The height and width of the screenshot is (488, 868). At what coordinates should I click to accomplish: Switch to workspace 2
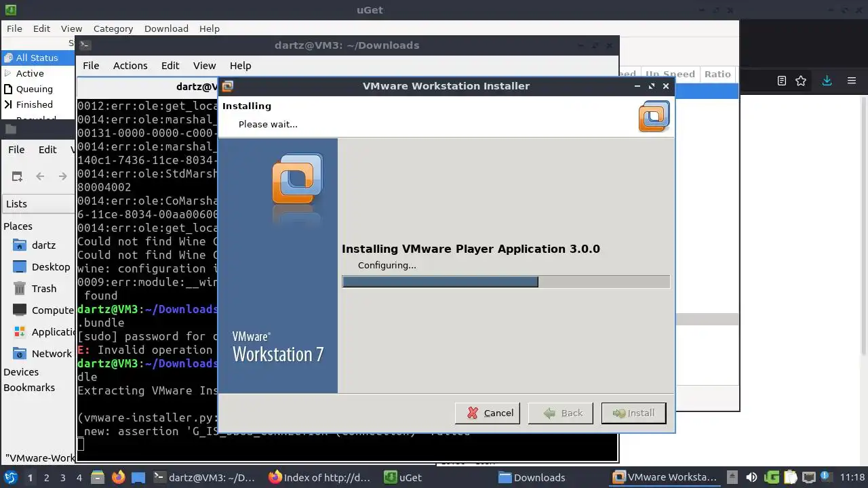point(46,477)
